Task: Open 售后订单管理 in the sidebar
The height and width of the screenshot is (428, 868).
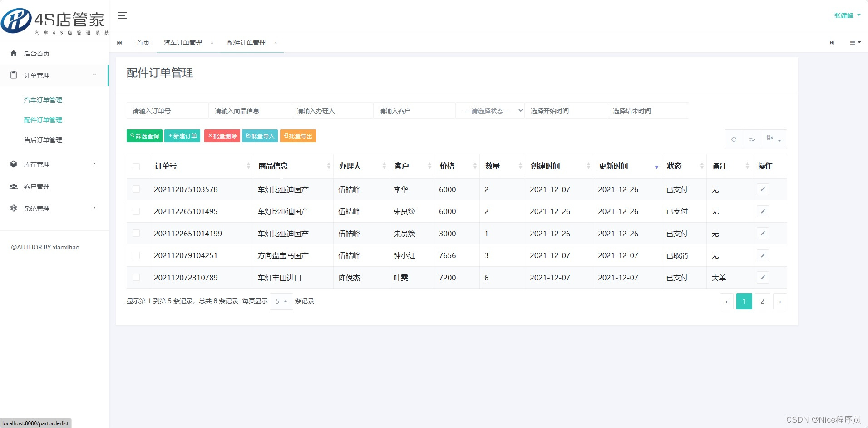Action: (43, 140)
